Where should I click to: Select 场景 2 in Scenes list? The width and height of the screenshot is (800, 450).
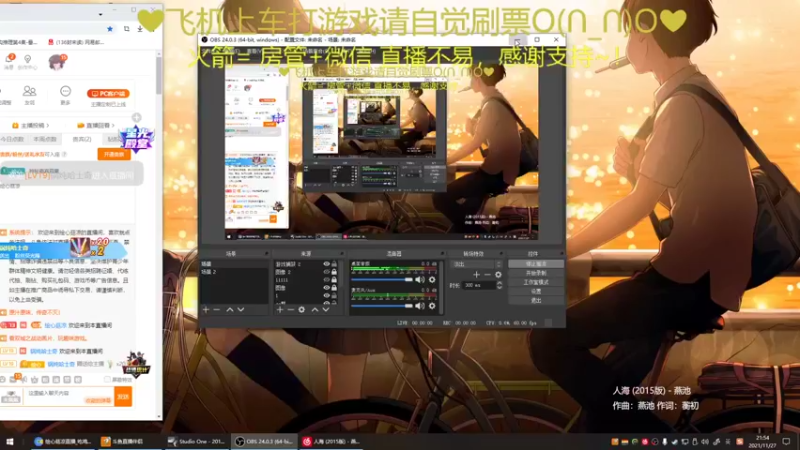[x=234, y=272]
